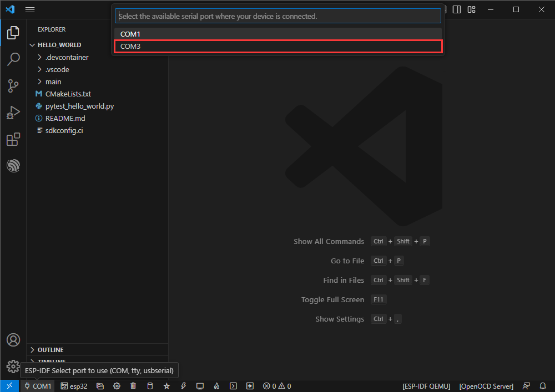
Task: Expand the main folder
Action: pyautogui.click(x=97, y=82)
